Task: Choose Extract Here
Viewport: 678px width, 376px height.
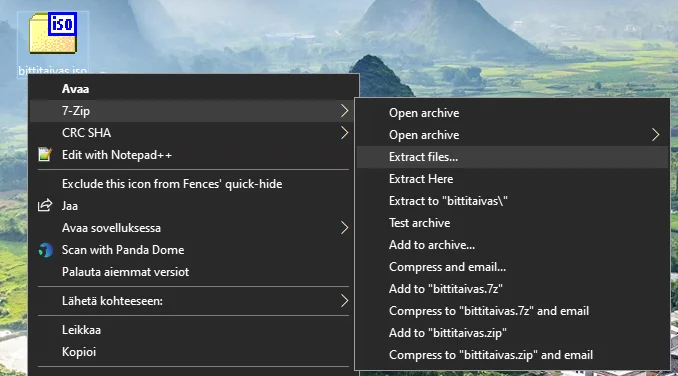Action: point(512,179)
